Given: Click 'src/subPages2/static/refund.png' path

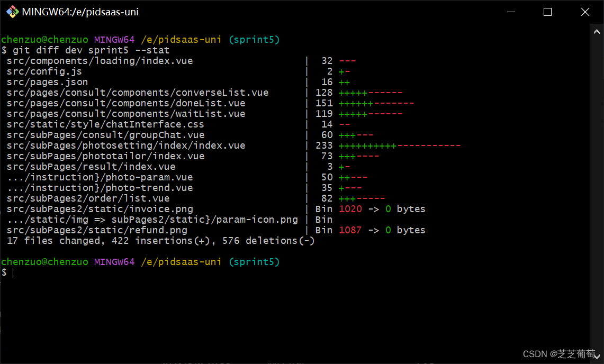Looking at the screenshot, I should tap(97, 230).
